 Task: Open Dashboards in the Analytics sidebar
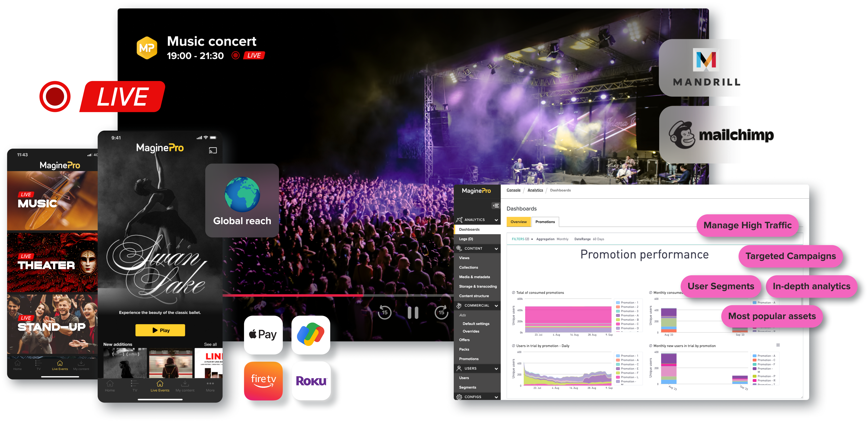pos(477,229)
